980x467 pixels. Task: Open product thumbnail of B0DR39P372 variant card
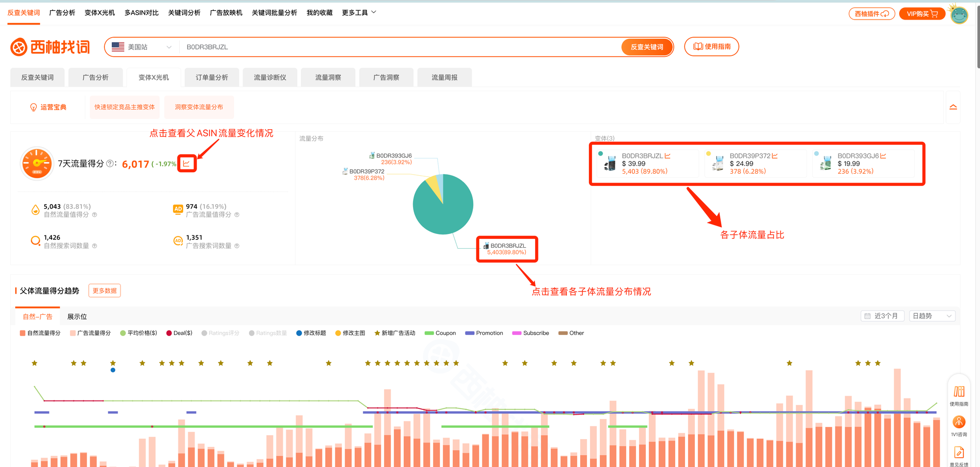(718, 163)
